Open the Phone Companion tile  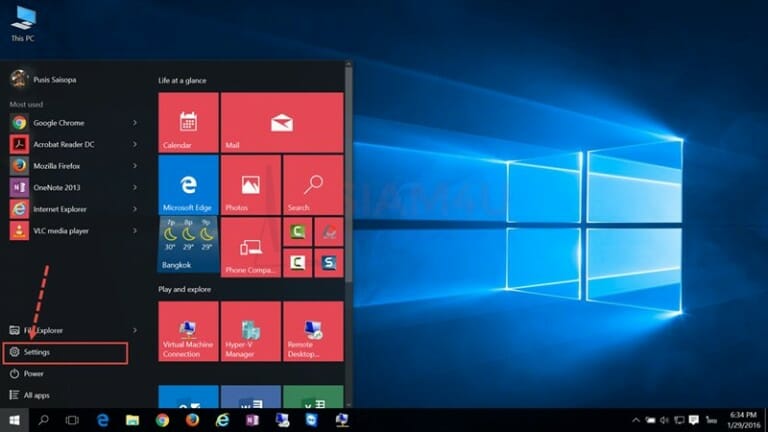click(251, 247)
